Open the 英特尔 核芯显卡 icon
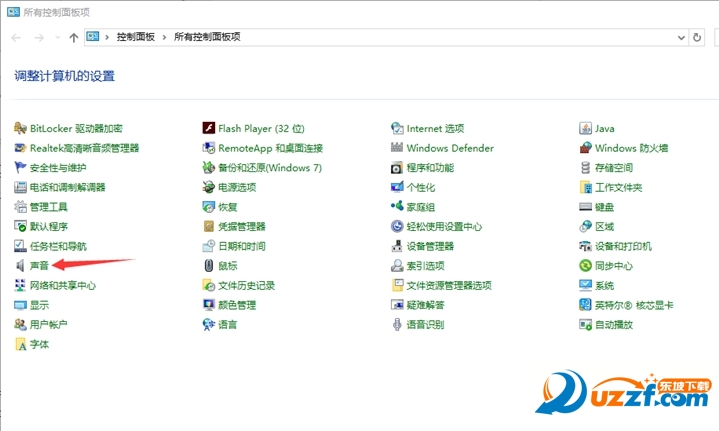This screenshot has width=719, height=431. point(586,305)
